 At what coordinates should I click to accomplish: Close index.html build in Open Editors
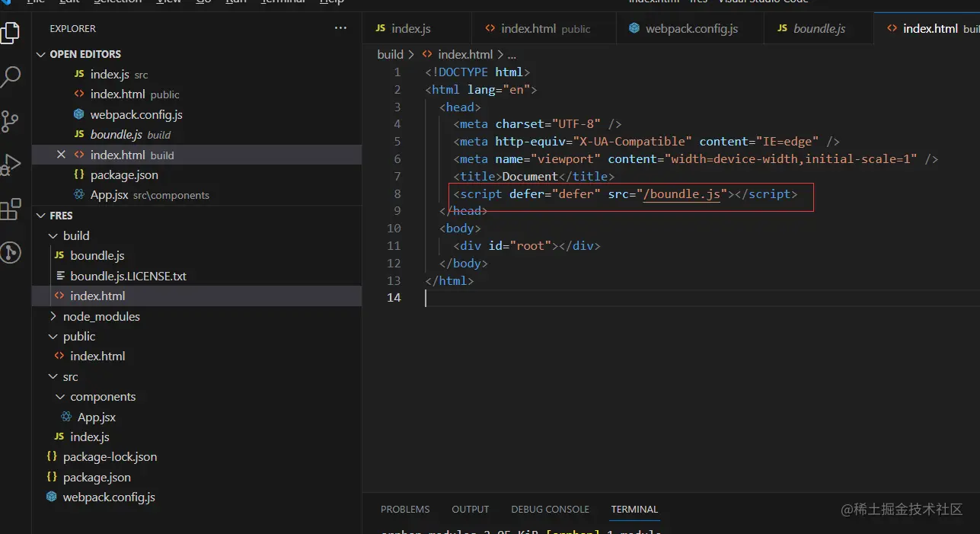[62, 155]
